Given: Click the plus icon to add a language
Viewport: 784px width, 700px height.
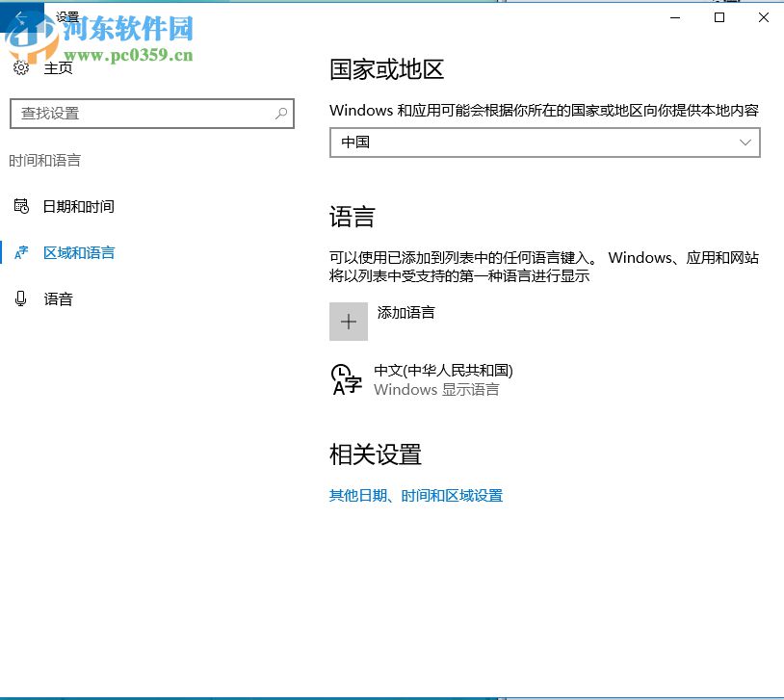Looking at the screenshot, I should click(x=348, y=320).
